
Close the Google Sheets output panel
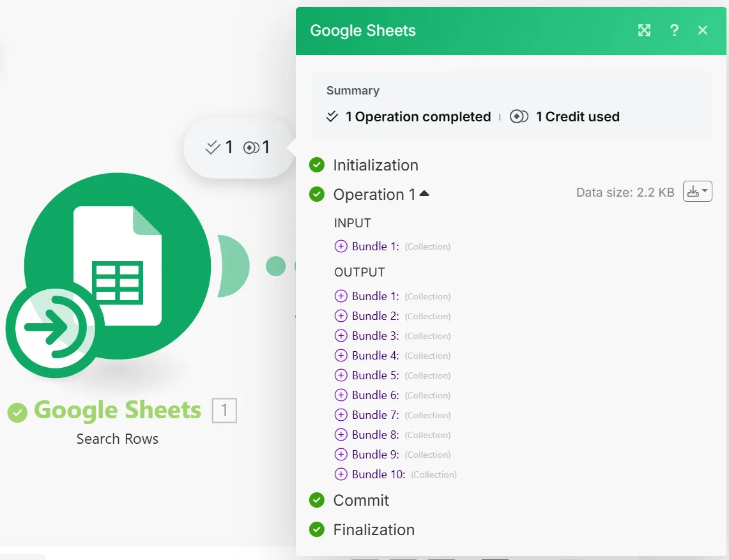[703, 30]
